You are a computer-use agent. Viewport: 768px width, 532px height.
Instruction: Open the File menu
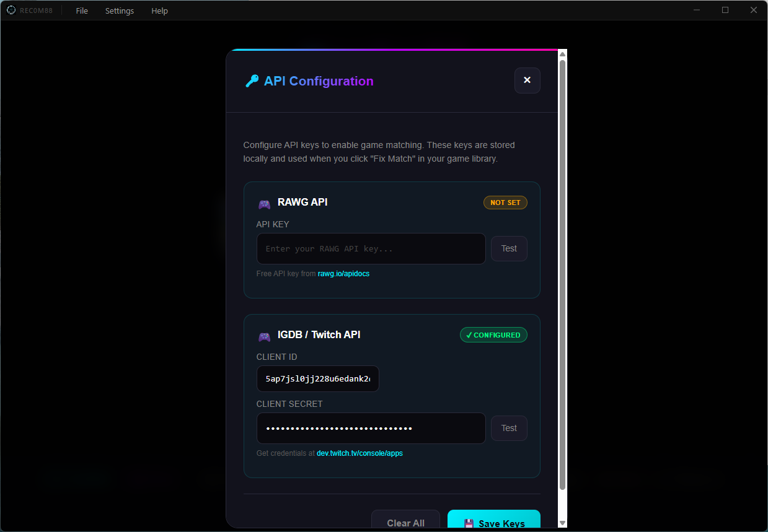(82, 11)
